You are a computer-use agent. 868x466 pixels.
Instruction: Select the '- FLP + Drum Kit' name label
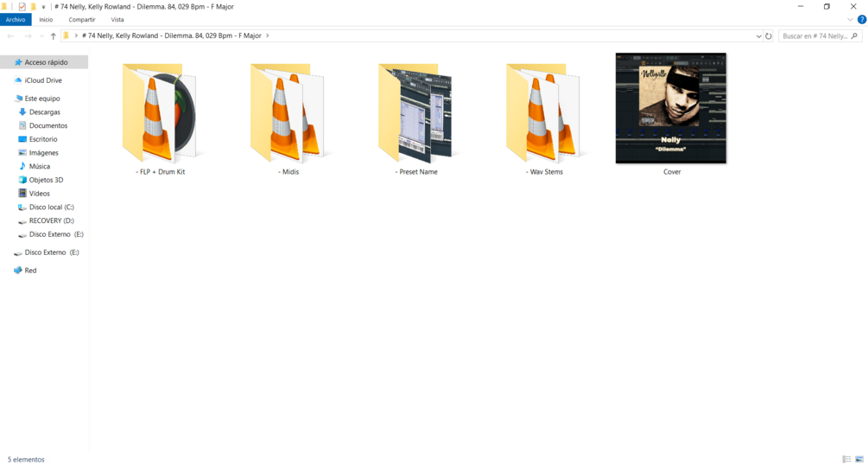point(160,172)
